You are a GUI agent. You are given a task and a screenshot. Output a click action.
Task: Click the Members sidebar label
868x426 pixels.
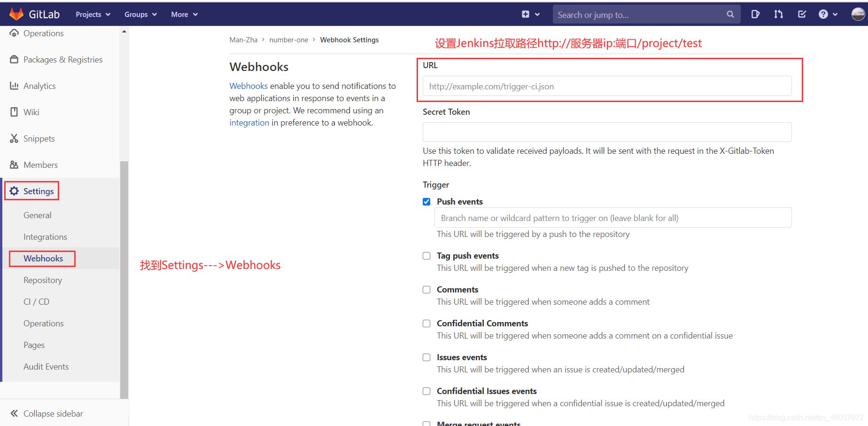(41, 165)
